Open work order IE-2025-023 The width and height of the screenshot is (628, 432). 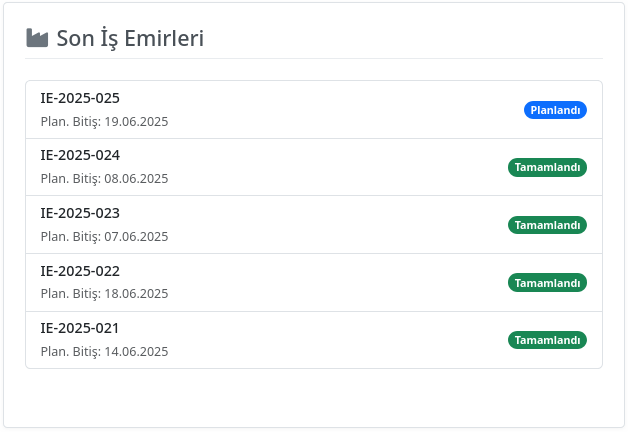pos(80,213)
